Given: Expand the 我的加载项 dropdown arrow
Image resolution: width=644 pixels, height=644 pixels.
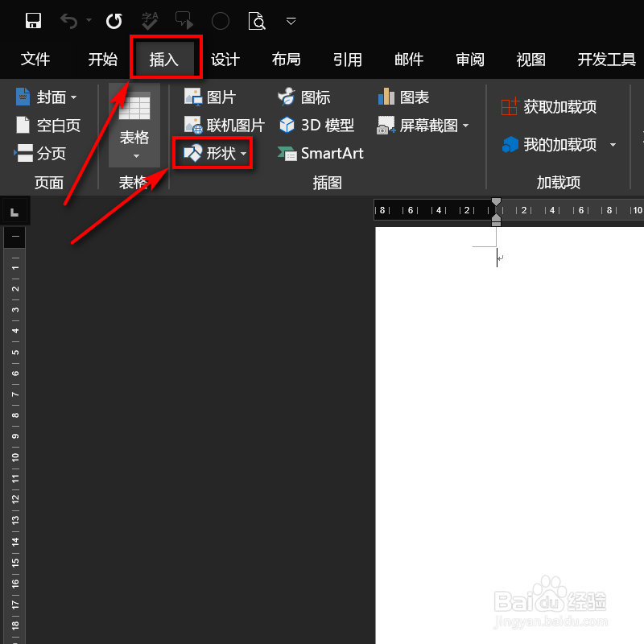Looking at the screenshot, I should click(x=613, y=145).
